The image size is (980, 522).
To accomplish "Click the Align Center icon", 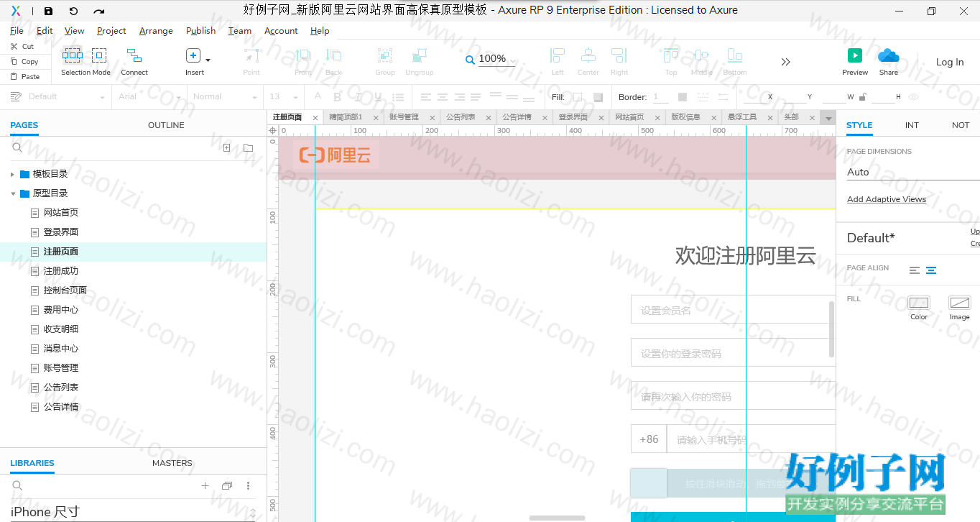I will (588, 55).
